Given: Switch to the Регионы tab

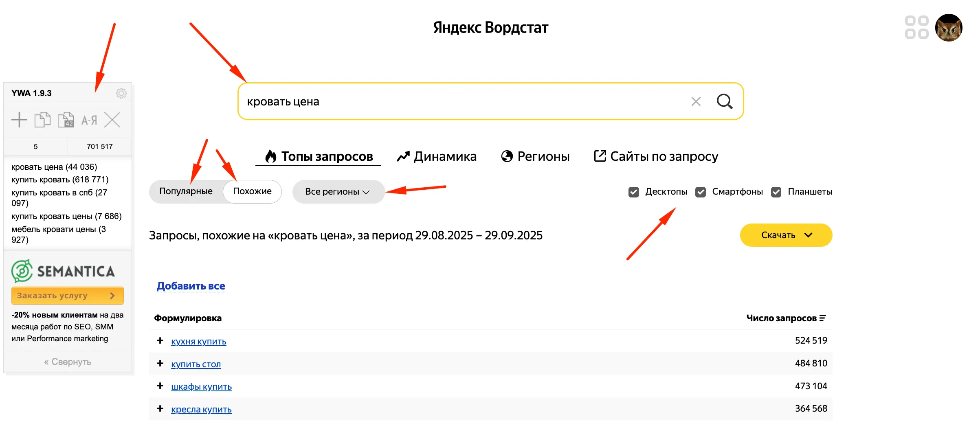Looking at the screenshot, I should click(535, 156).
